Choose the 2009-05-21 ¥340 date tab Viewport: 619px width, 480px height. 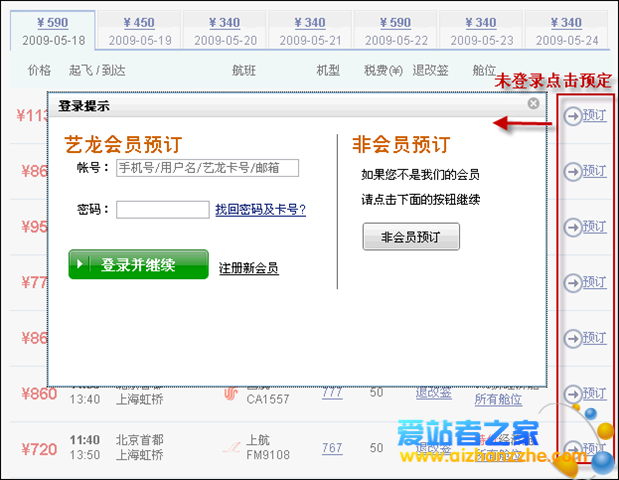[310, 31]
